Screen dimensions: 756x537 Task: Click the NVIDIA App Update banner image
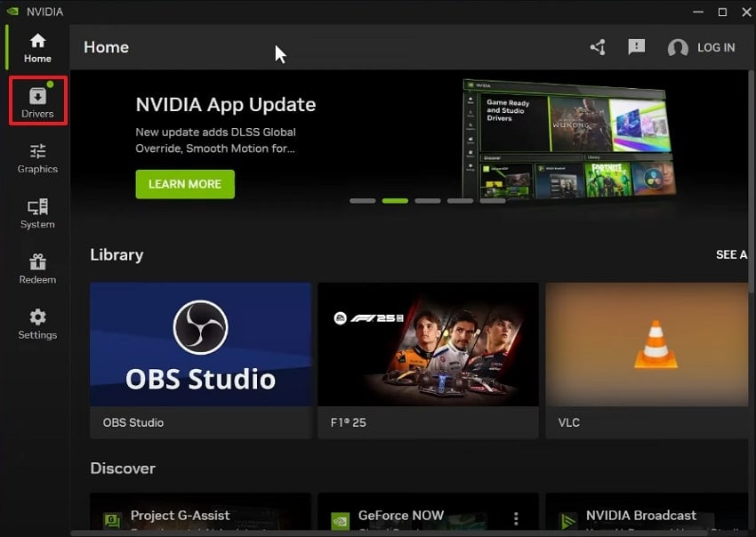(x=569, y=140)
